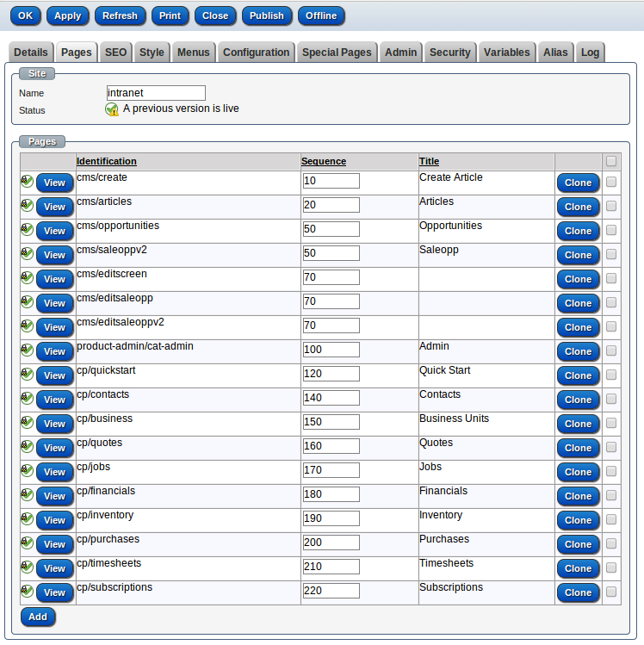Switch to the SEO tab
The height and width of the screenshot is (645, 644).
(x=115, y=53)
